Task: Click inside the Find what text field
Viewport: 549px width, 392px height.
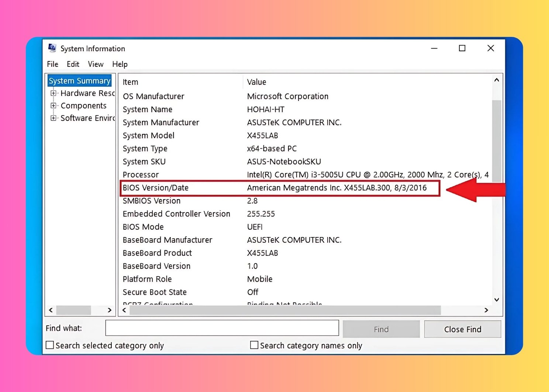Action: point(222,328)
